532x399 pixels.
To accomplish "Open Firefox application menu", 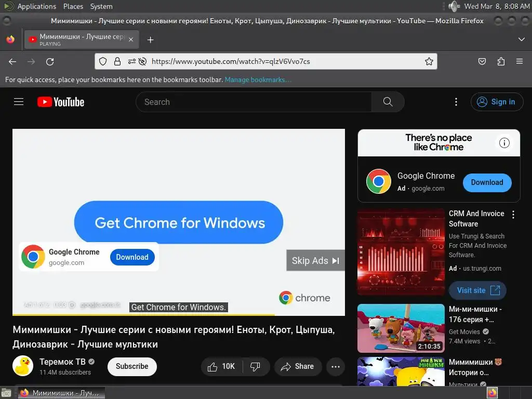I will pyautogui.click(x=520, y=61).
